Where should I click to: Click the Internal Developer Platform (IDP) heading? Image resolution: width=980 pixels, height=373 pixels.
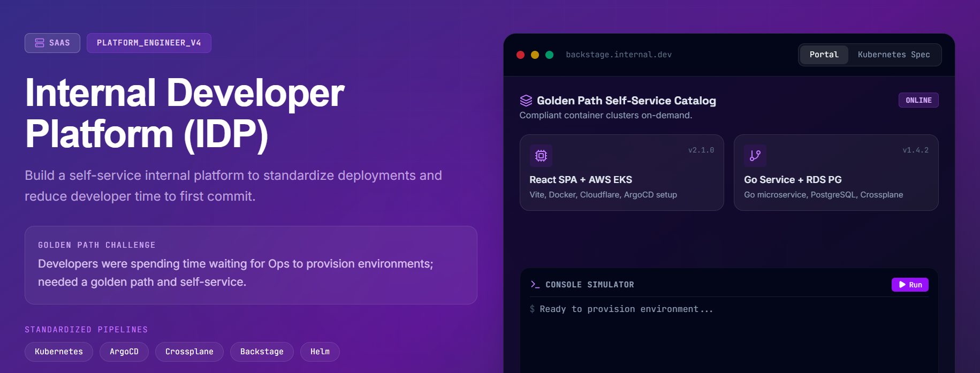click(x=185, y=113)
